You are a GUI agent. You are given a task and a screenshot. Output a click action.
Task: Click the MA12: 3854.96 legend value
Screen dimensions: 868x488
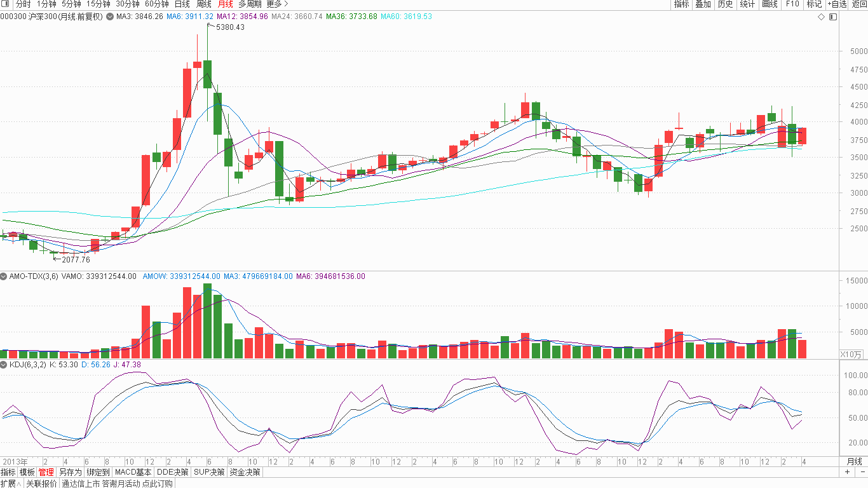tap(242, 17)
